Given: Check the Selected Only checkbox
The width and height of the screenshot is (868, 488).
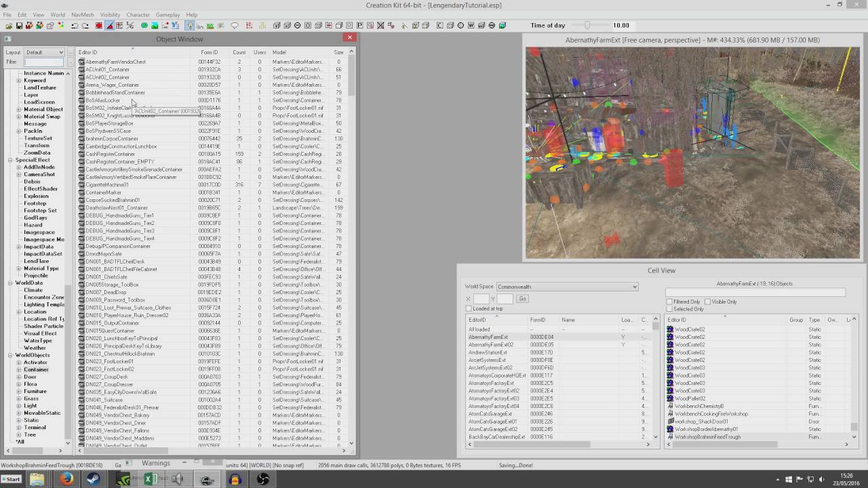Looking at the screenshot, I should pyautogui.click(x=669, y=309).
